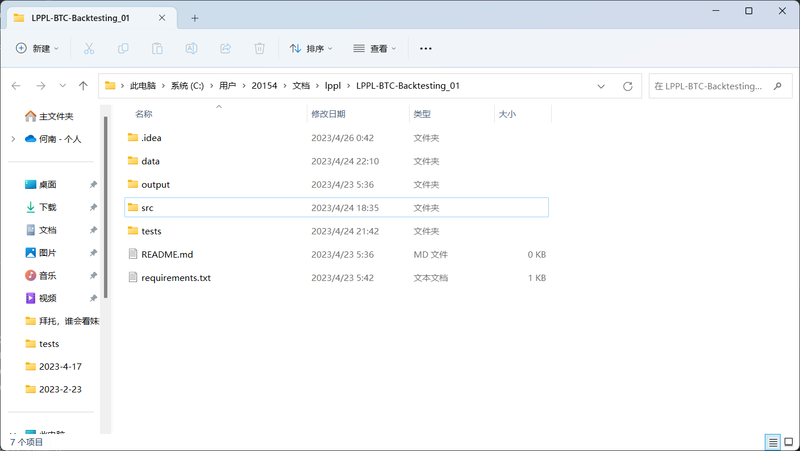Image resolution: width=800 pixels, height=451 pixels.
Task: Unpin 桌面 using its pin icon
Action: click(93, 184)
